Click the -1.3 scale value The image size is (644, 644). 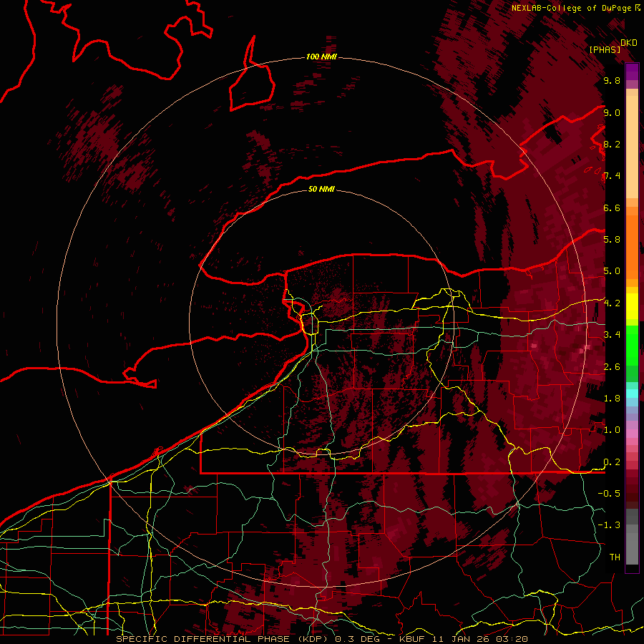[609, 525]
